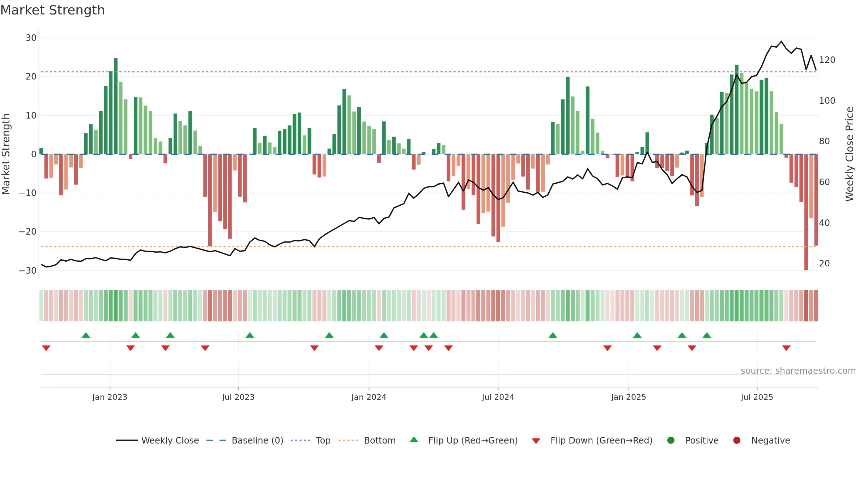This screenshot has width=868, height=488.
Task: Toggle Flip Down (Green→Red) legend entry
Action: click(x=592, y=440)
